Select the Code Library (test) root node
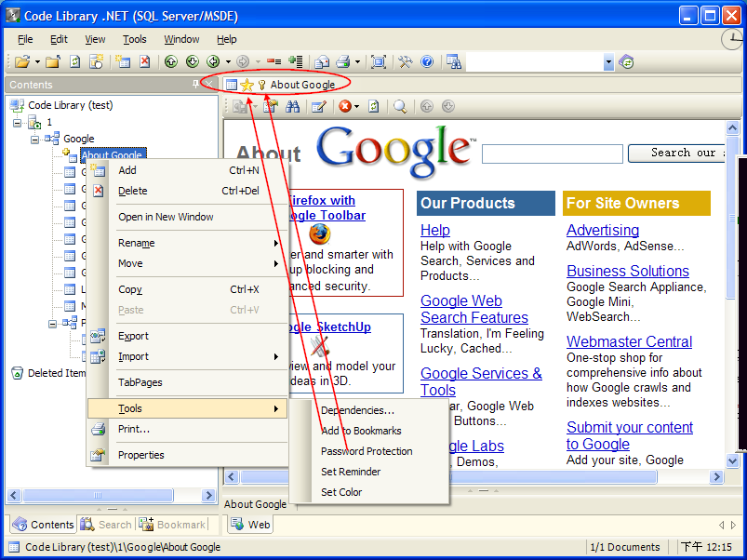 coord(70,105)
